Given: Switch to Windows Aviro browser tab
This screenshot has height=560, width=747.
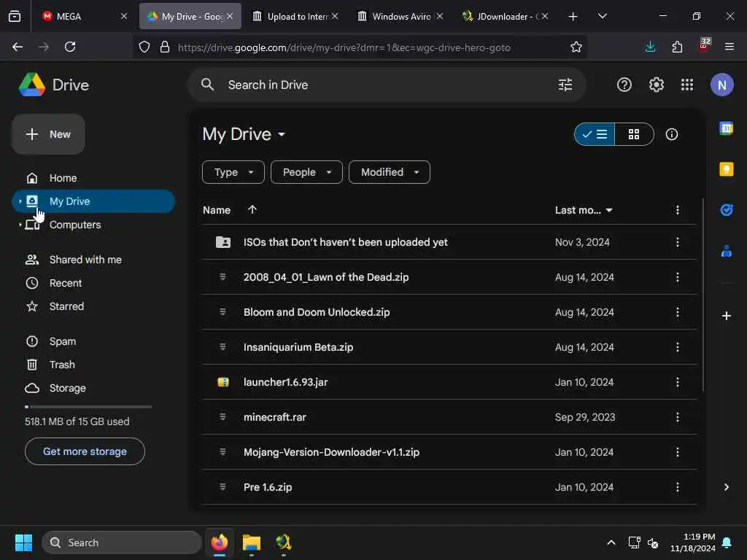Looking at the screenshot, I should [399, 16].
